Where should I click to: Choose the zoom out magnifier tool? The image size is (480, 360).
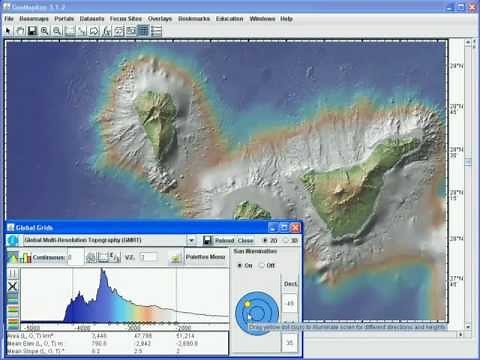[x=57, y=31]
